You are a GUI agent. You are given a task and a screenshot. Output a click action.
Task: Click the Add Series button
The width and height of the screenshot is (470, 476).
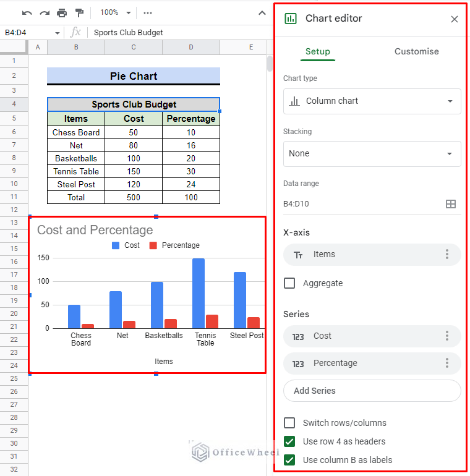(x=372, y=391)
